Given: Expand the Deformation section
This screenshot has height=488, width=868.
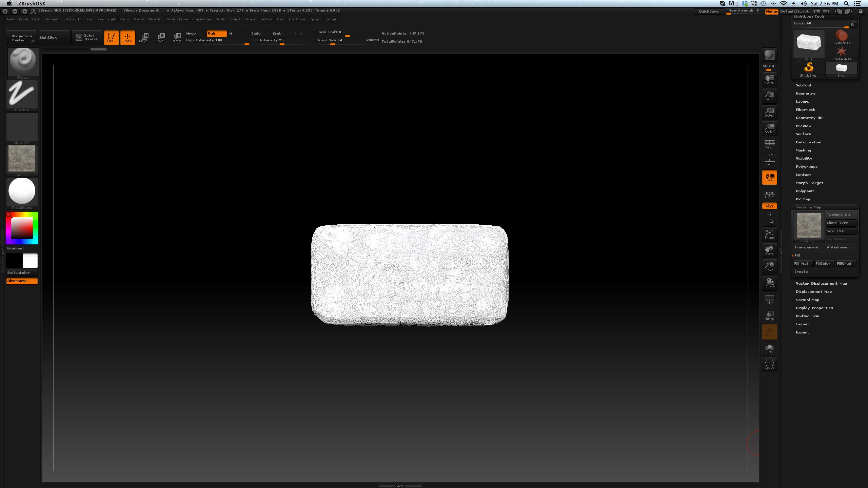Looking at the screenshot, I should tap(808, 142).
